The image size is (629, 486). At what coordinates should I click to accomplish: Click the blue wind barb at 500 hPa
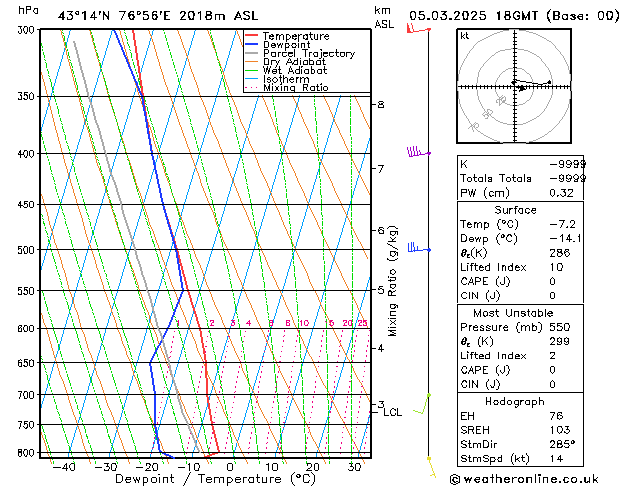pos(416,247)
